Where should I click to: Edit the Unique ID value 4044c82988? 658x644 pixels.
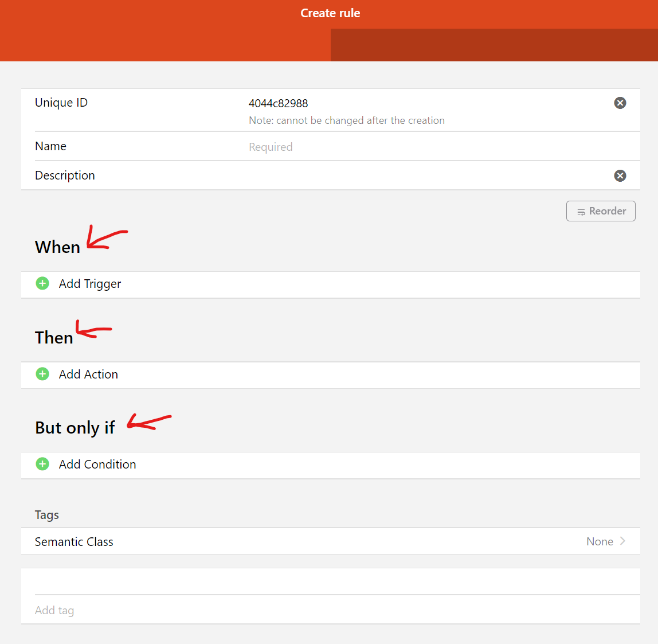tap(279, 103)
